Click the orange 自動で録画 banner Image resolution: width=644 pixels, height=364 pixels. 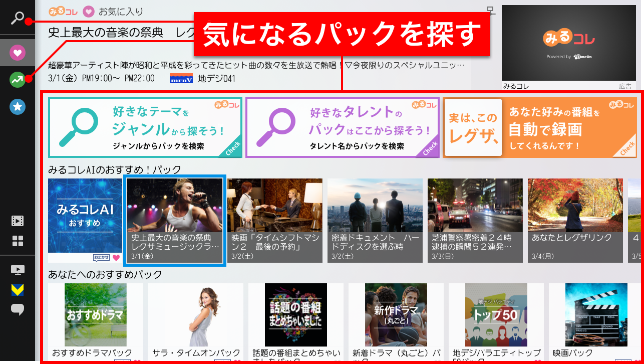540,127
